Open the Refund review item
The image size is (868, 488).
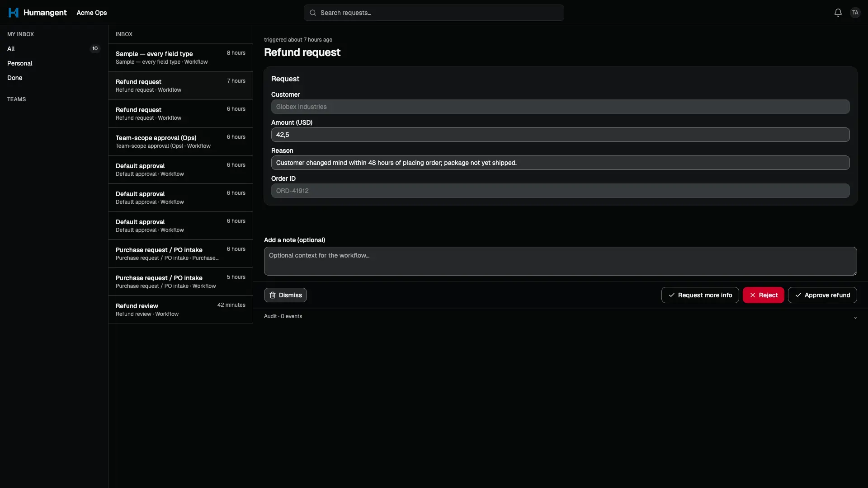click(x=180, y=310)
